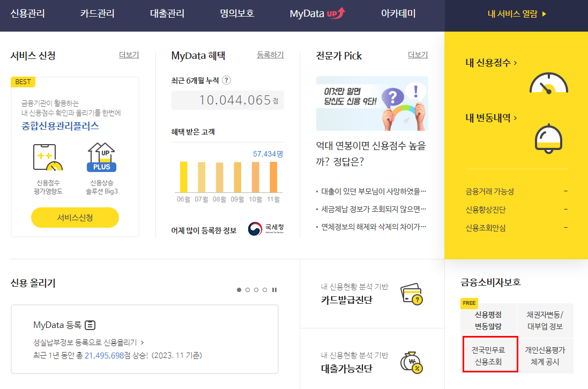This screenshot has width=588, height=389.
Task: Click the 21,495,698 points figure
Action: click(104, 355)
